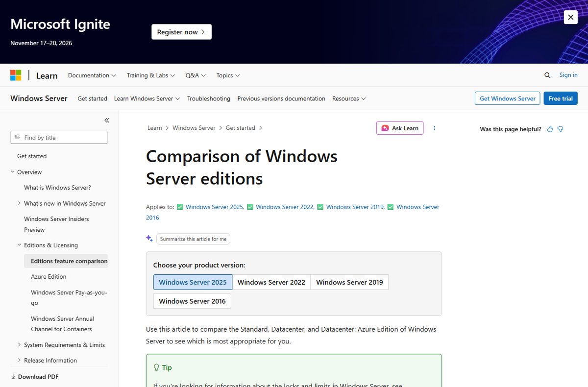Open the Documentation dropdown menu
The image size is (588, 387).
92,75
